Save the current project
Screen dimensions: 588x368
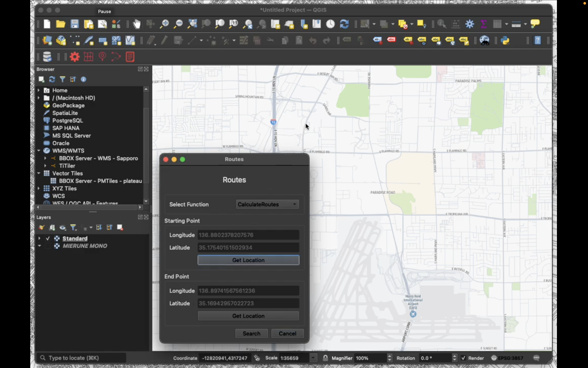tap(75, 24)
